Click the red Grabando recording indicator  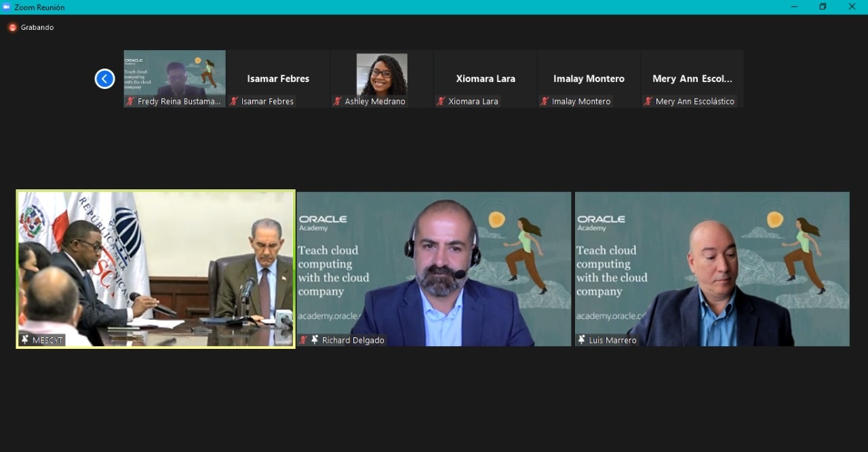click(x=12, y=27)
